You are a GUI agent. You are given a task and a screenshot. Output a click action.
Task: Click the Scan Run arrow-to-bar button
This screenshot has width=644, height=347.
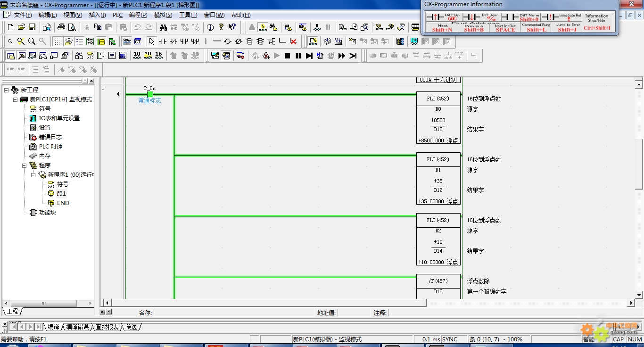pos(353,56)
